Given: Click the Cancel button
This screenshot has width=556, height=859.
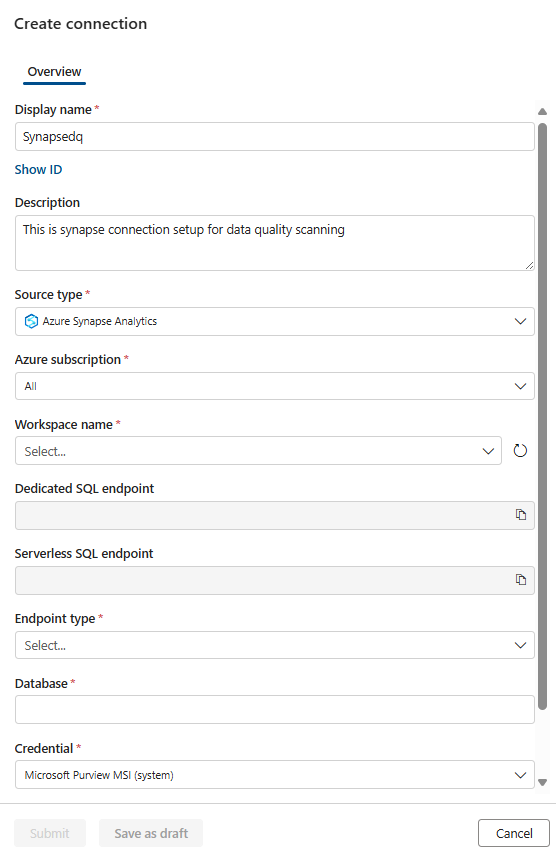Looking at the screenshot, I should point(514,833).
